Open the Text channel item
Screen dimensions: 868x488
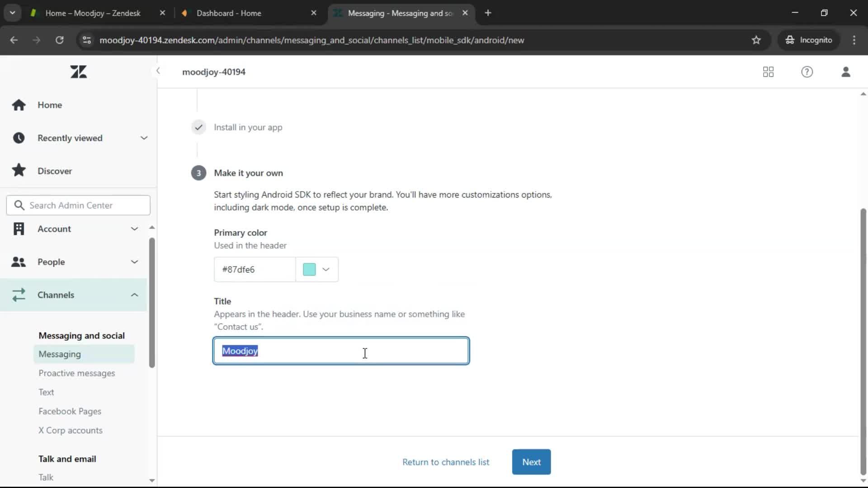[x=46, y=392]
